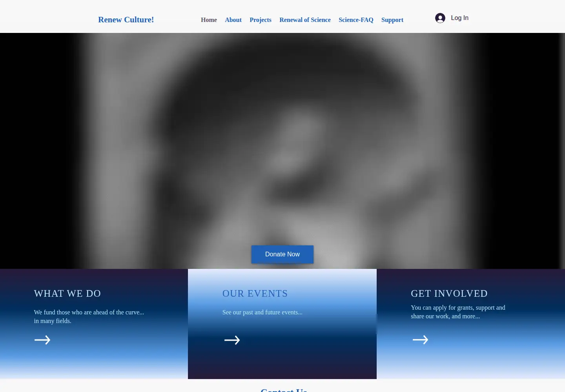The image size is (565, 392).
Task: Visit the Support page
Action: (x=392, y=20)
